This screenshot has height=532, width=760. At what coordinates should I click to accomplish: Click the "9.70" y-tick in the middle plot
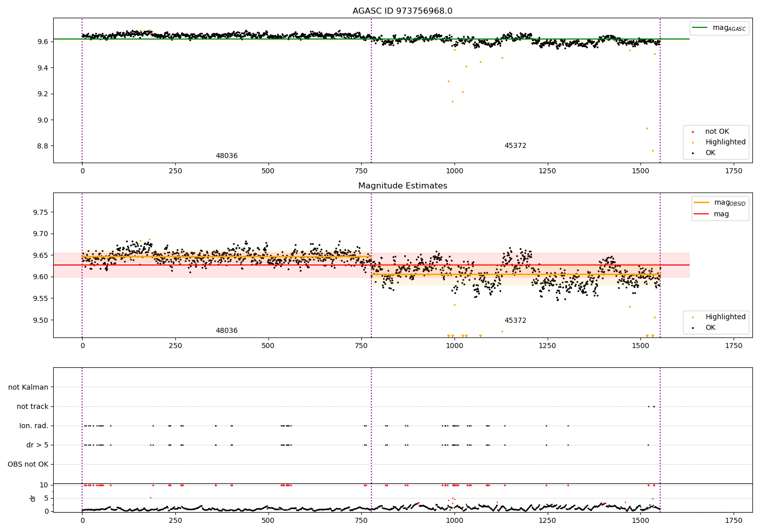pos(40,234)
